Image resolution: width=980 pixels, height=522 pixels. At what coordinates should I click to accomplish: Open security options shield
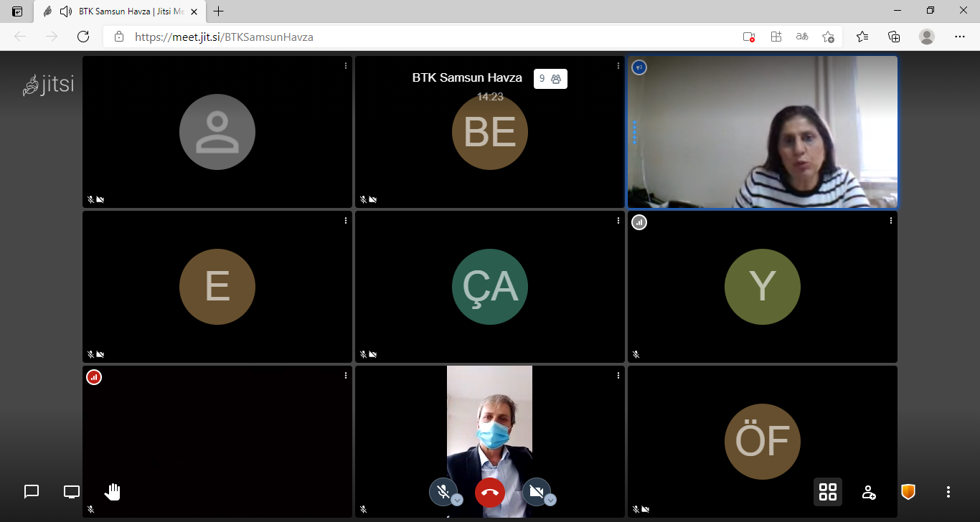click(908, 492)
